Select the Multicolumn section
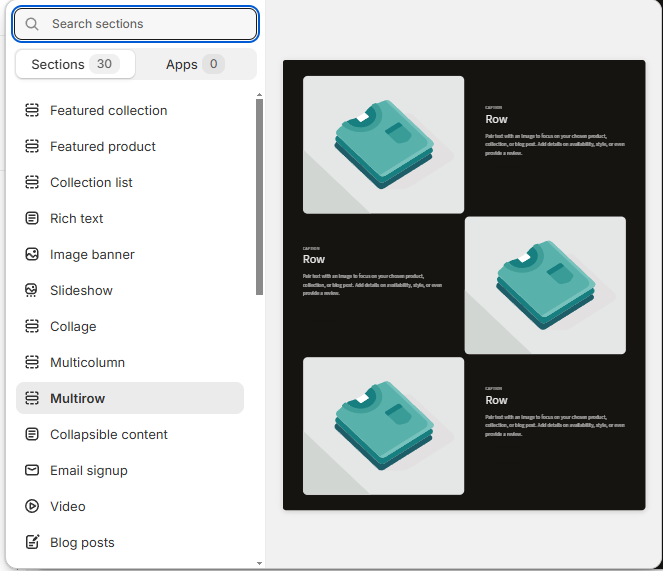Screen dimensions: 663x571 87,362
